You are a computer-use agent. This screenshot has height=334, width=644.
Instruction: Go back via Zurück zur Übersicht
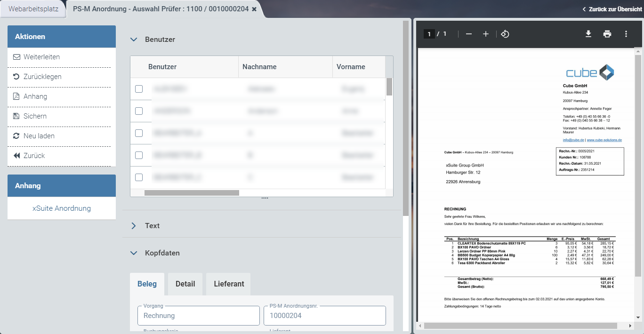pos(612,9)
